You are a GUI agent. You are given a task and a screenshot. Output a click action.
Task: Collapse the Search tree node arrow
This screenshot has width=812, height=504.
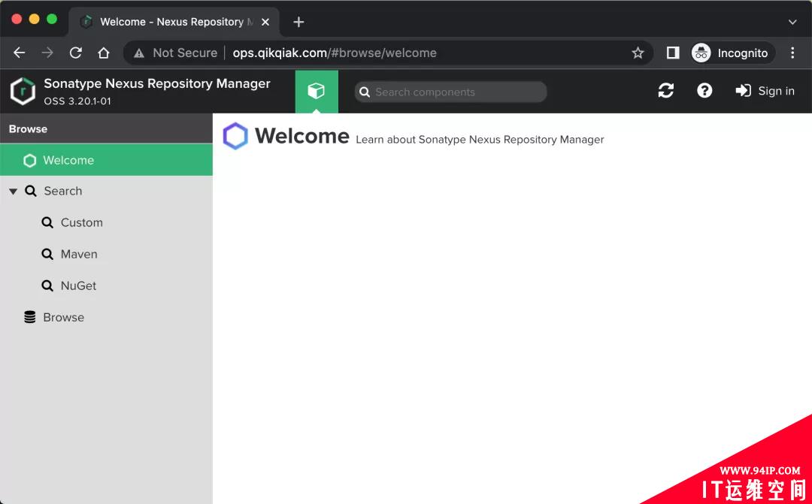click(14, 192)
